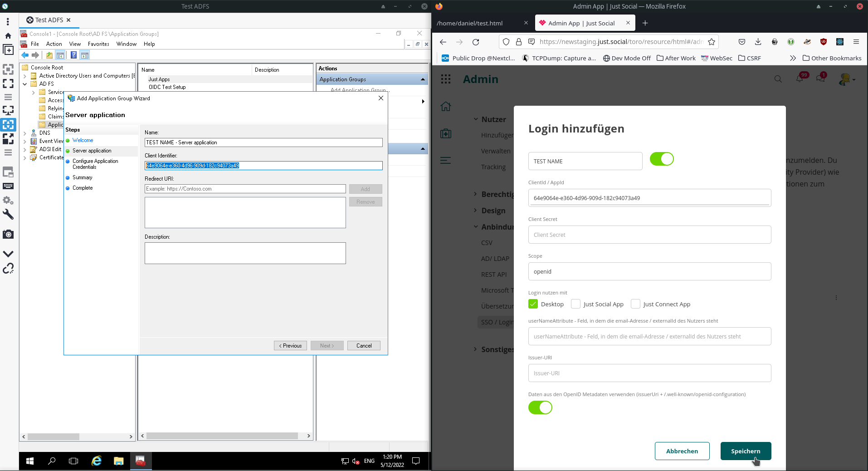Click the Speichern button
The width and height of the screenshot is (868, 471).
pos(746,451)
